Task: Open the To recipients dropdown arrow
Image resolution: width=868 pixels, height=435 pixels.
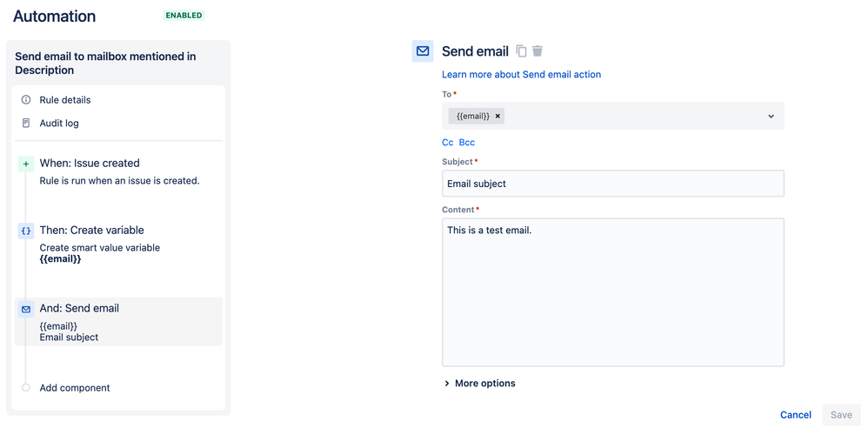Action: (x=771, y=117)
